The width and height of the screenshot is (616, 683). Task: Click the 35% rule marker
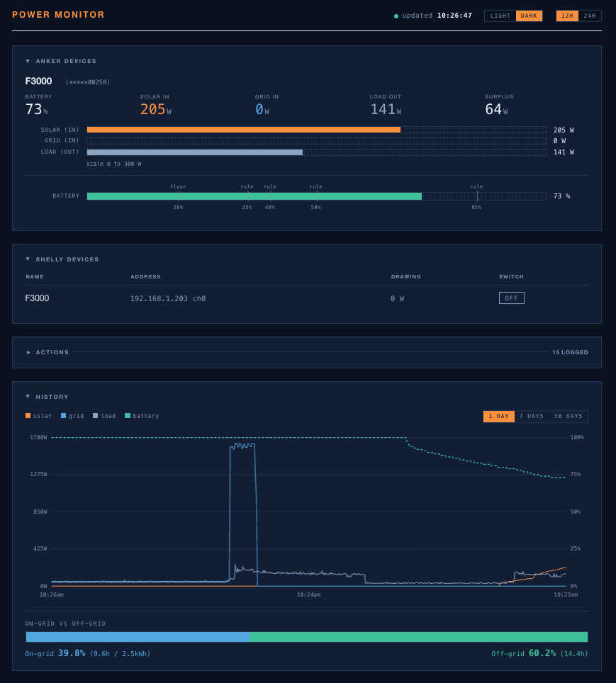point(247,196)
